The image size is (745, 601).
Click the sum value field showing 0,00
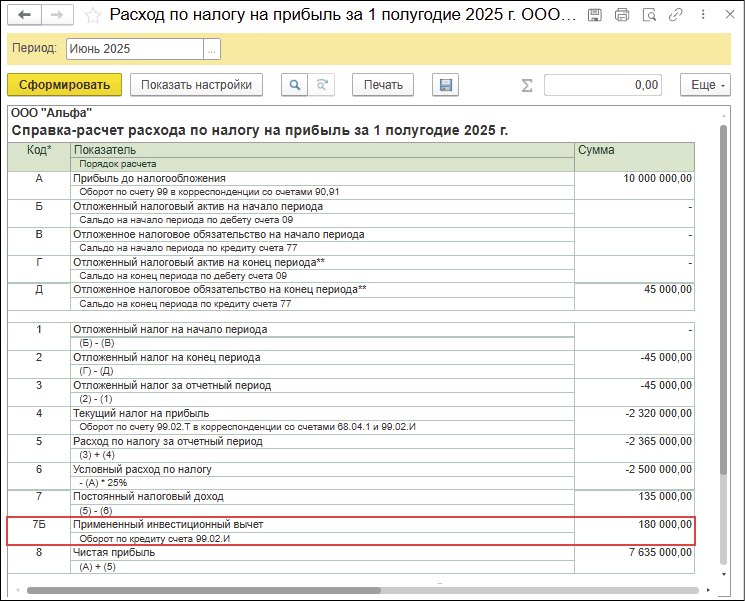coord(603,85)
